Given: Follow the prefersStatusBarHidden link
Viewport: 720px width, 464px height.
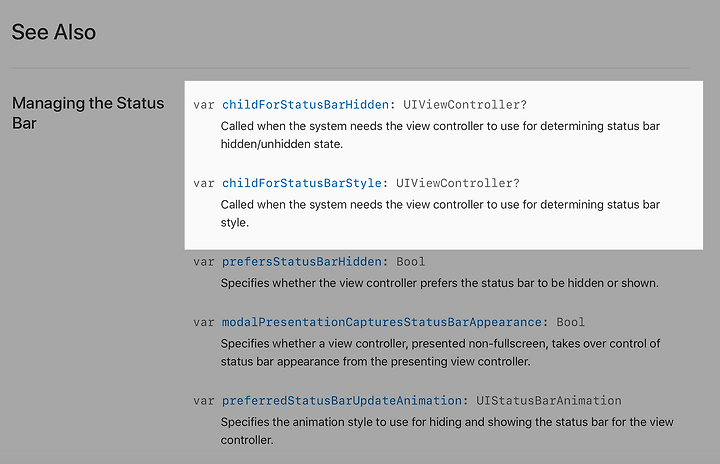Looking at the screenshot, I should point(302,262).
